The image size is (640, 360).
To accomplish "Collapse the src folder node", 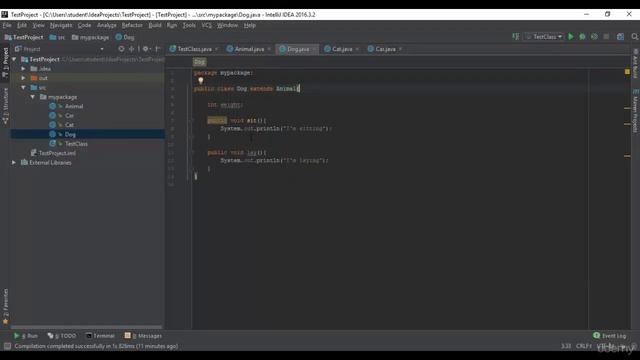I will (x=23, y=87).
